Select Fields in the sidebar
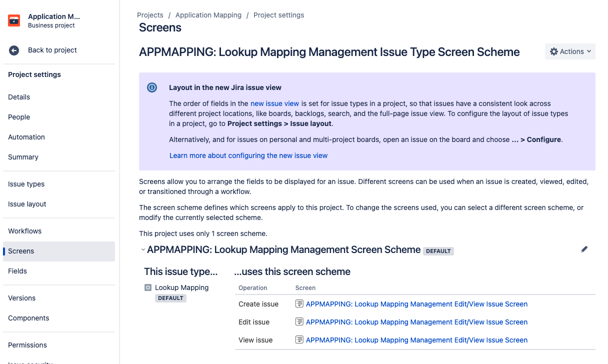This screenshot has width=608, height=364. point(17,270)
